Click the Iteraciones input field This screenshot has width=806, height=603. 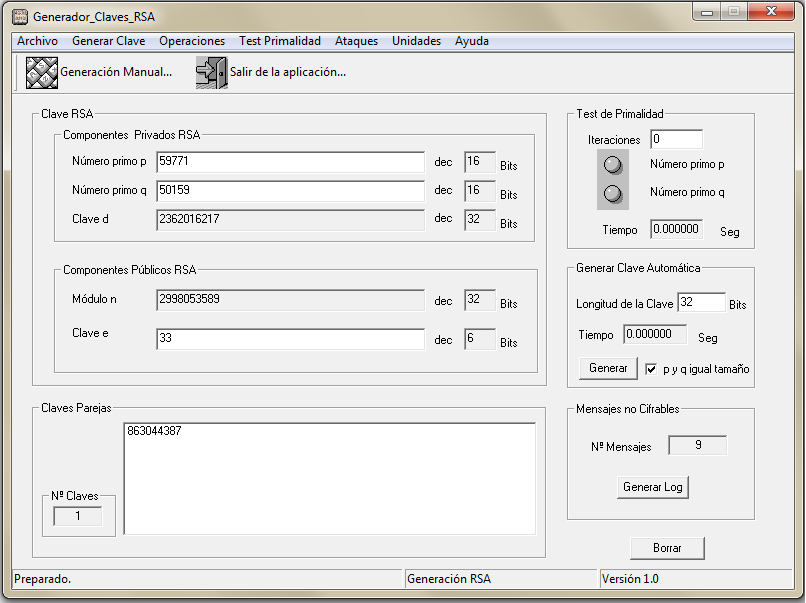click(x=676, y=140)
